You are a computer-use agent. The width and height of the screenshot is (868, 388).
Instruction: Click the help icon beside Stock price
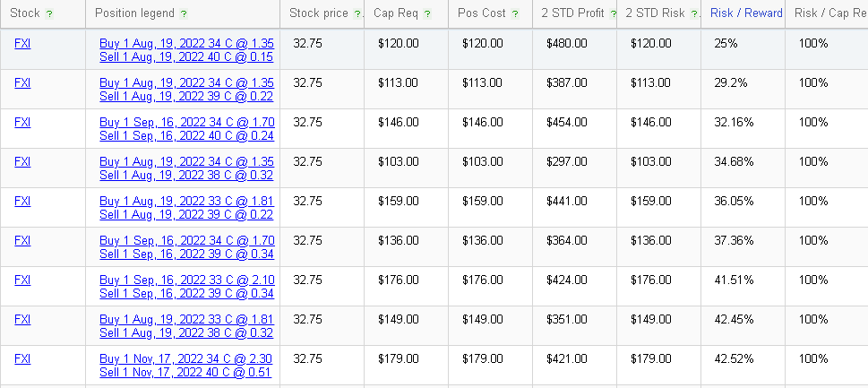(357, 14)
